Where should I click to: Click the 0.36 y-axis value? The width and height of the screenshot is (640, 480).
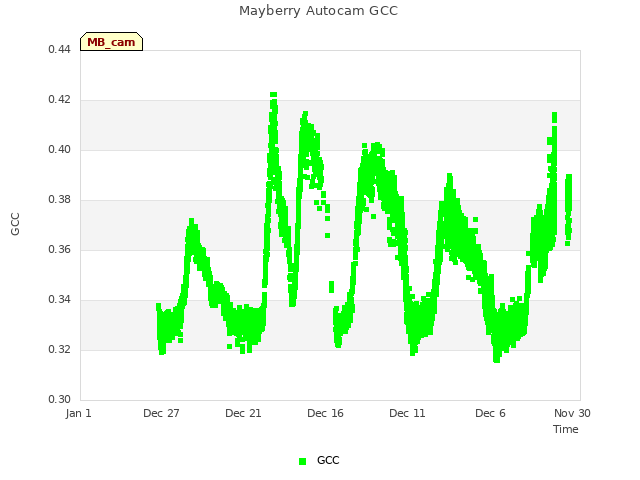60,249
